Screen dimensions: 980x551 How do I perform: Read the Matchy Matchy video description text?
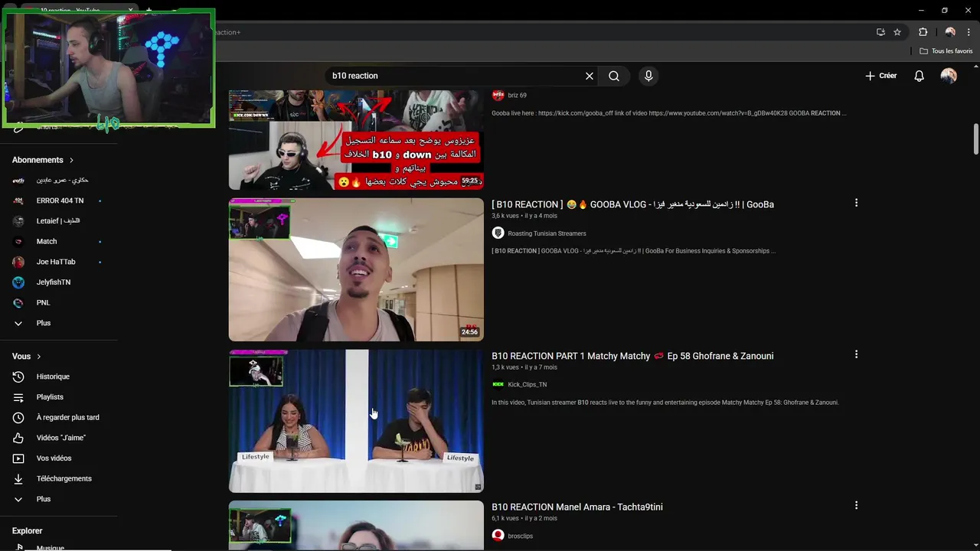[665, 403]
